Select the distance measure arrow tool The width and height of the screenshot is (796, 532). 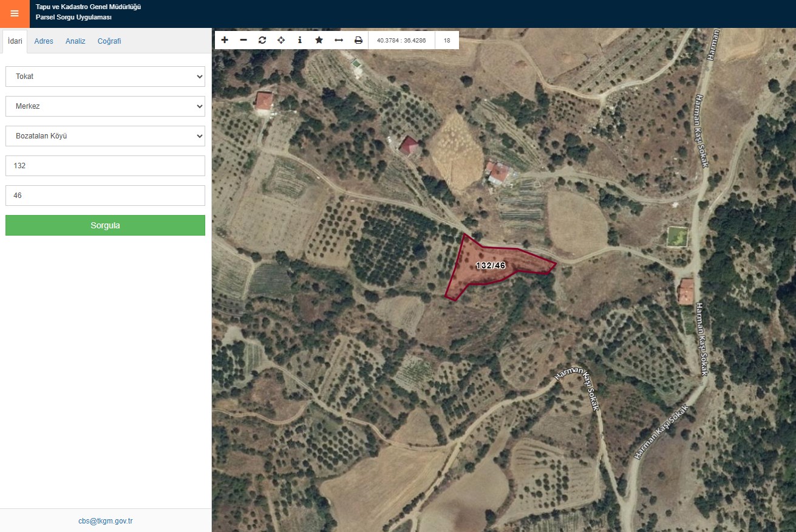coord(339,40)
